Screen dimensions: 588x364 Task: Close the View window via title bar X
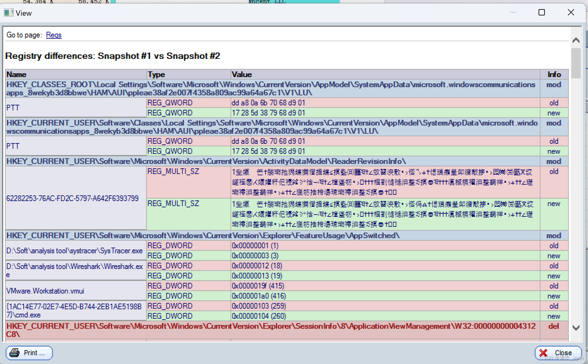point(571,13)
